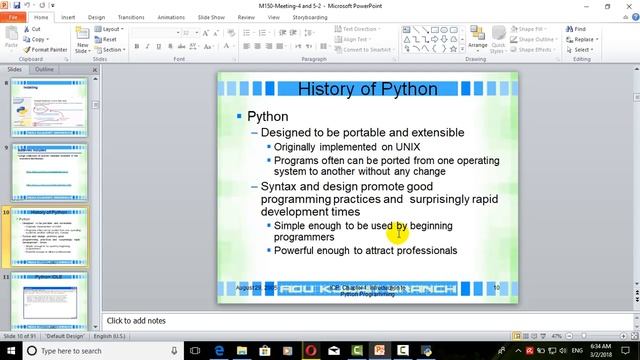This screenshot has height=360, width=640.
Task: Click the Cut command in Clipboard
Action: 32,29
